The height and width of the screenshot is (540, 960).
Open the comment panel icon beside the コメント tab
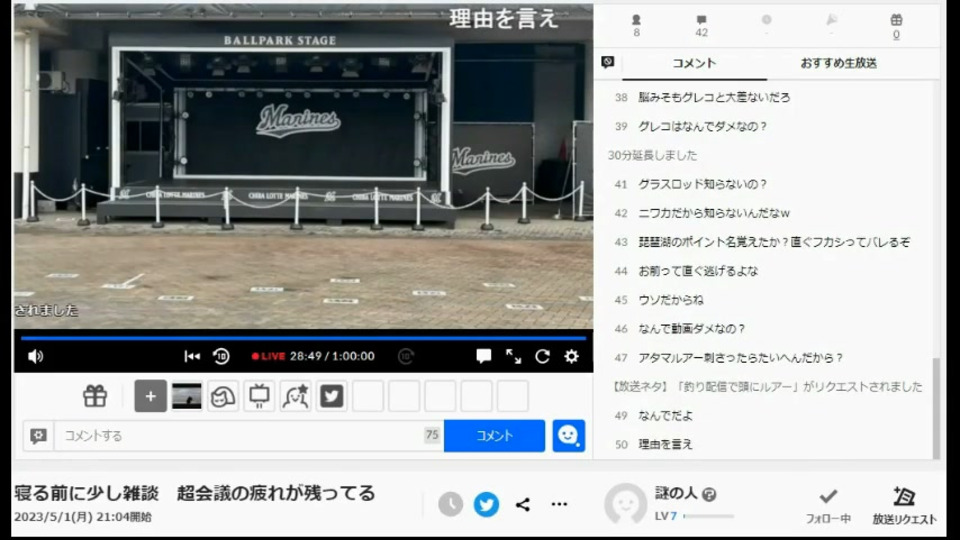tap(607, 62)
